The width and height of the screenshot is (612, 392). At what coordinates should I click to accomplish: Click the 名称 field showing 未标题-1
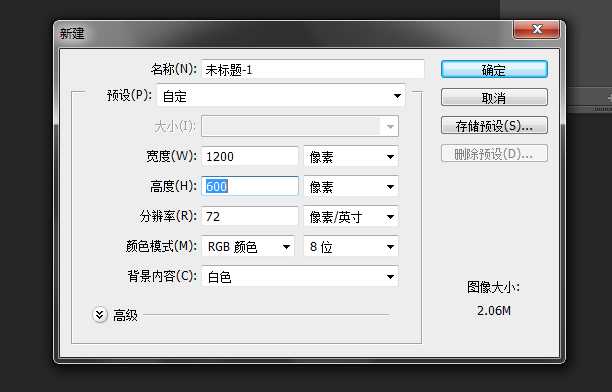coord(313,69)
